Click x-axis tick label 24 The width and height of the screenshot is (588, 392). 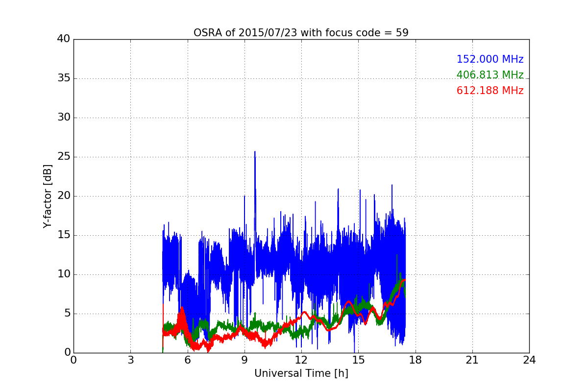click(x=529, y=360)
